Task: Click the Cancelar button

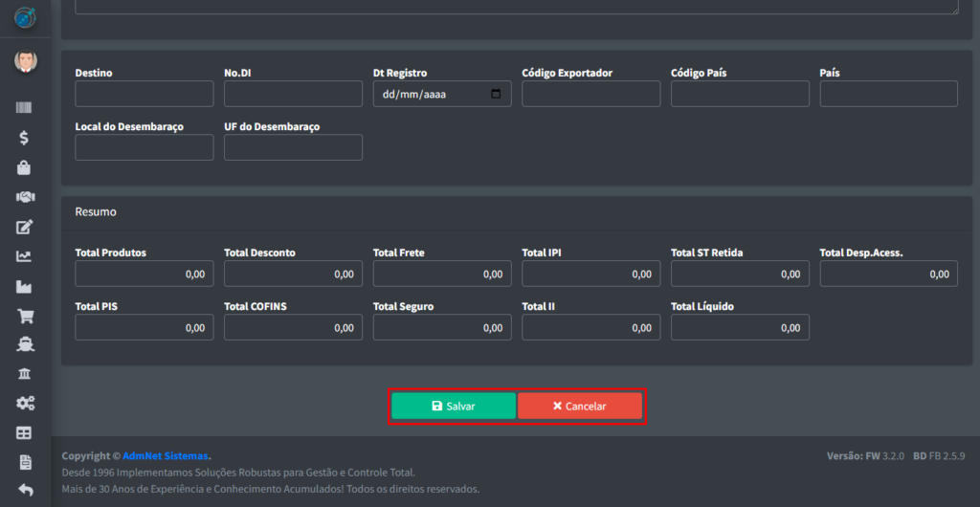Action: [x=580, y=406]
